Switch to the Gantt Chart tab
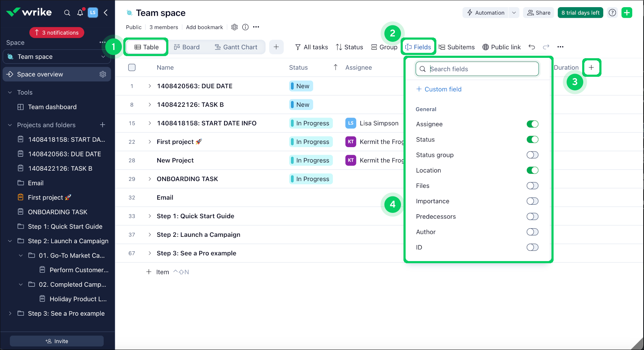This screenshot has height=350, width=644. click(x=236, y=47)
